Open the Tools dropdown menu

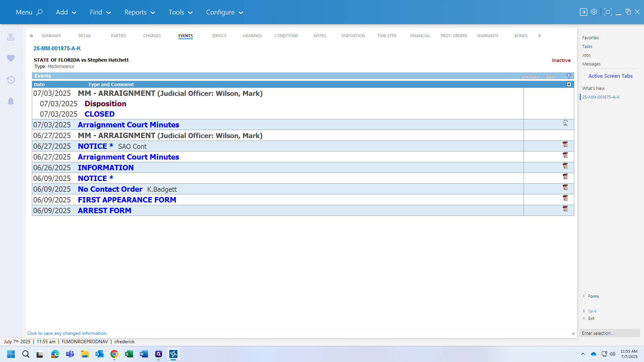[180, 12]
